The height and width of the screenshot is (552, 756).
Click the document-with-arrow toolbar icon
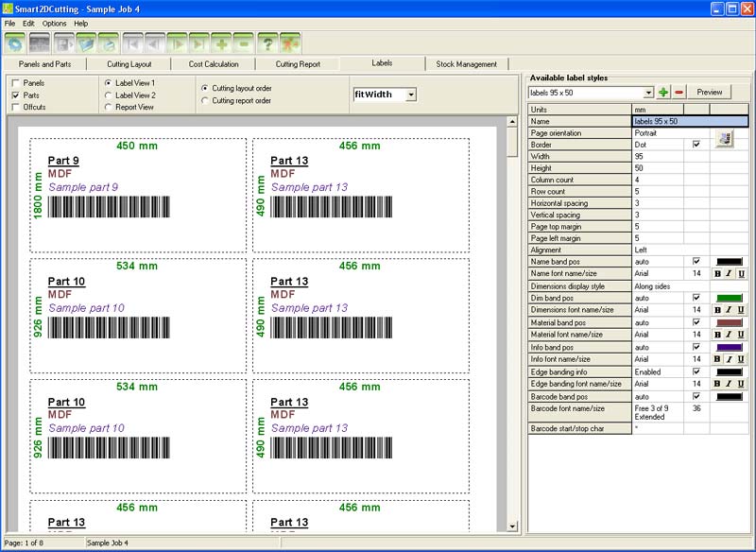[63, 43]
